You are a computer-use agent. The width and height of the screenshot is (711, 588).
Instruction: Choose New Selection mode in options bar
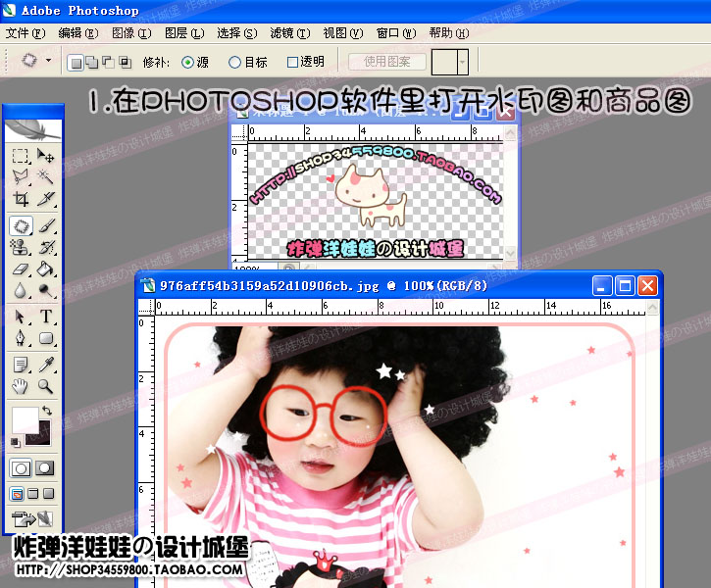click(x=76, y=63)
